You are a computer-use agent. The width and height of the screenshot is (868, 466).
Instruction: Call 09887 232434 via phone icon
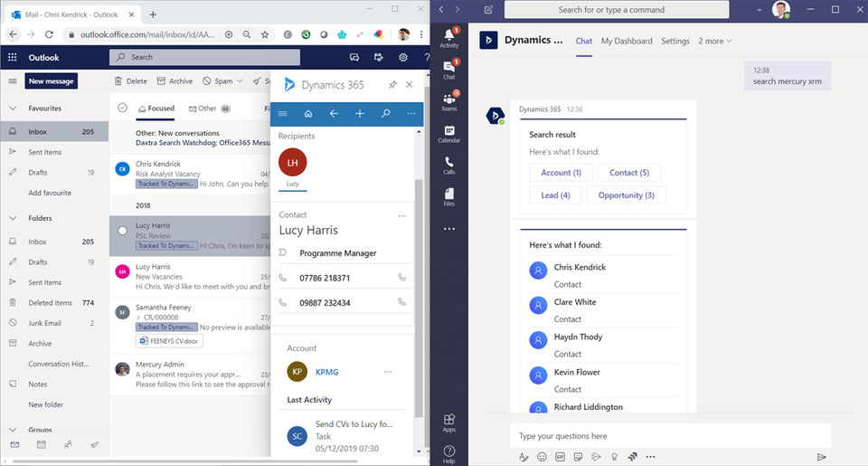(x=401, y=302)
